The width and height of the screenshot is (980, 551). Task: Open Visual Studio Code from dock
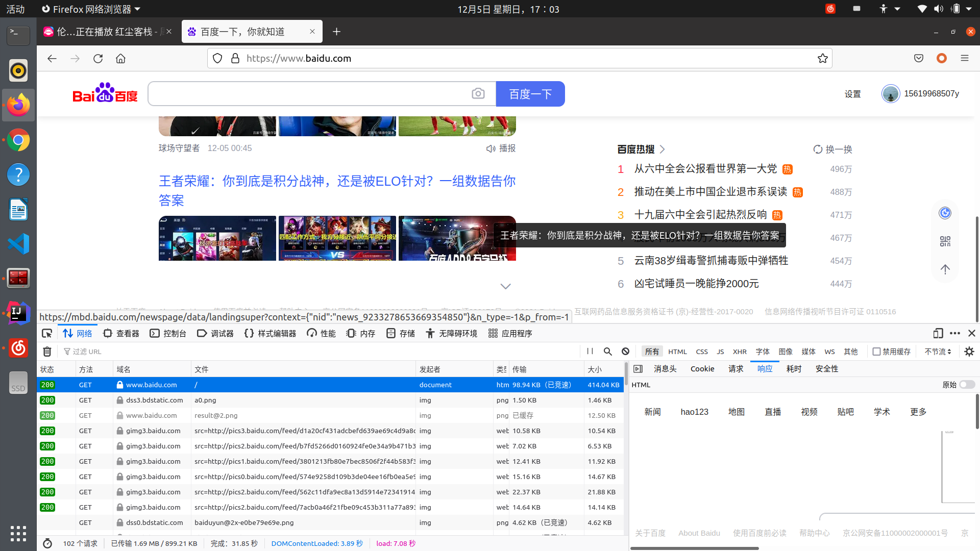pyautogui.click(x=18, y=244)
